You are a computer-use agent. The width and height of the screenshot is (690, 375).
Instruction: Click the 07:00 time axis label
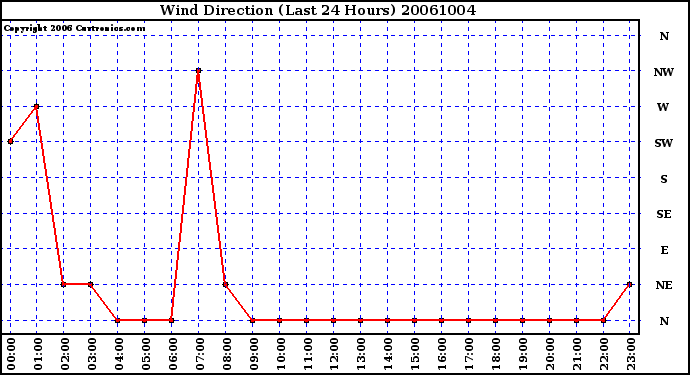click(200, 354)
